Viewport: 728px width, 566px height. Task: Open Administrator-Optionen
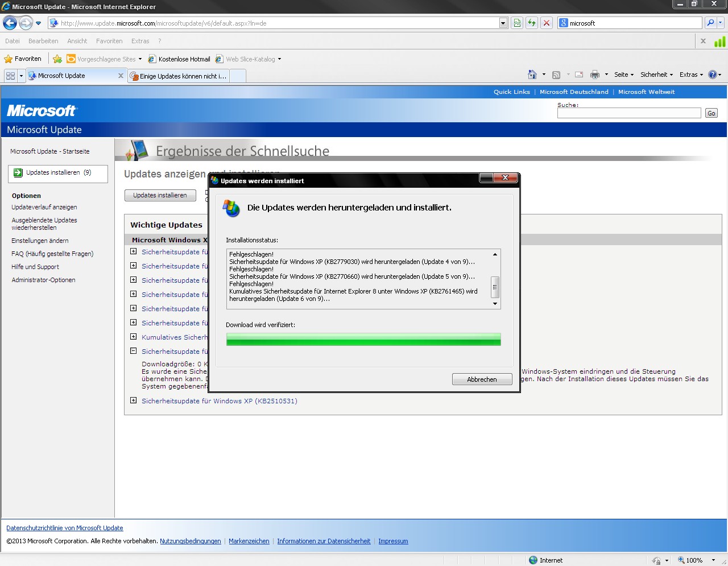point(43,280)
